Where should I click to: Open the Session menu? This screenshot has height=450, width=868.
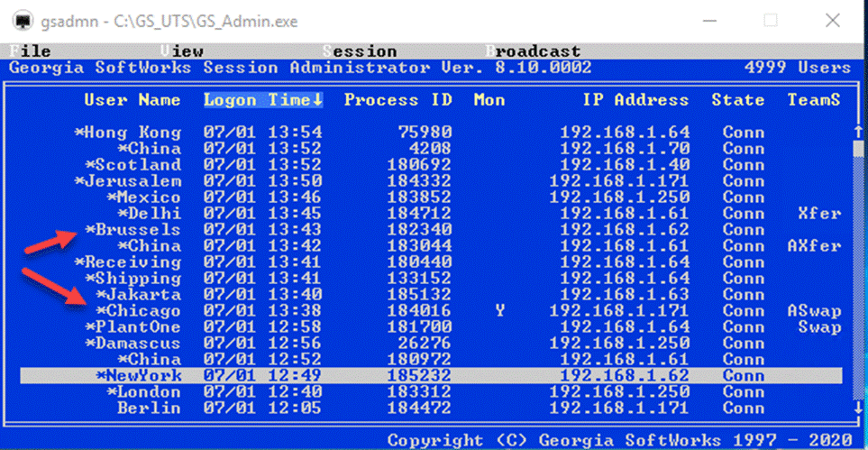click(360, 51)
